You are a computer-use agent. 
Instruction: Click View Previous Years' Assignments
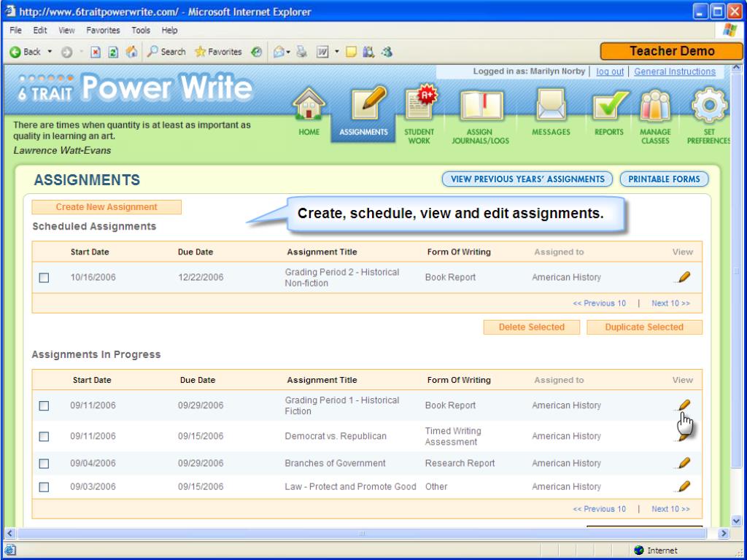pyautogui.click(x=527, y=179)
